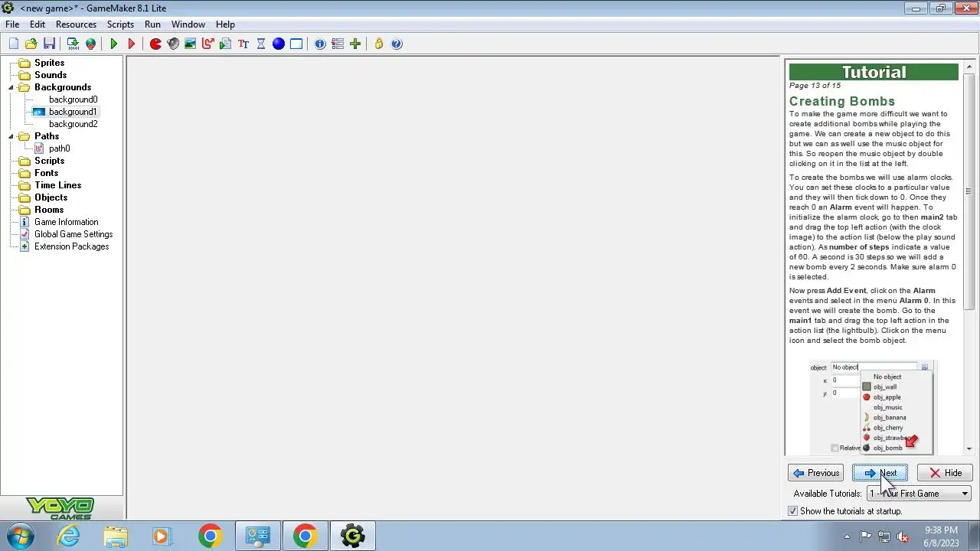Open extension packages green plus icon
Screen dimensions: 980x551
355,44
